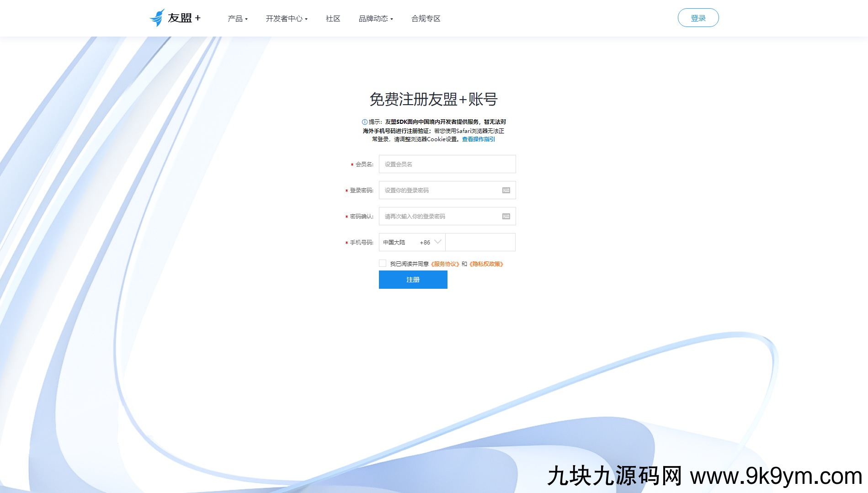Click the keyboard icon in confirm password field
868x493 pixels.
click(506, 216)
